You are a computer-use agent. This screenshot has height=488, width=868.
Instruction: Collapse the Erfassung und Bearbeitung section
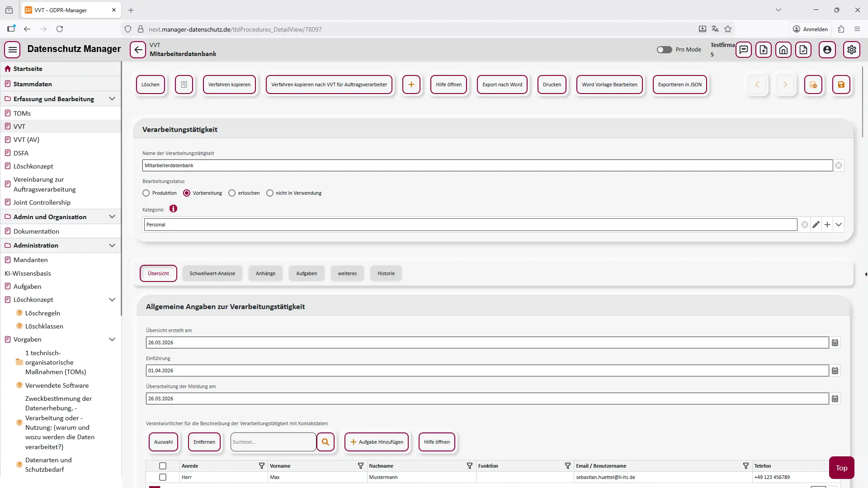click(112, 99)
